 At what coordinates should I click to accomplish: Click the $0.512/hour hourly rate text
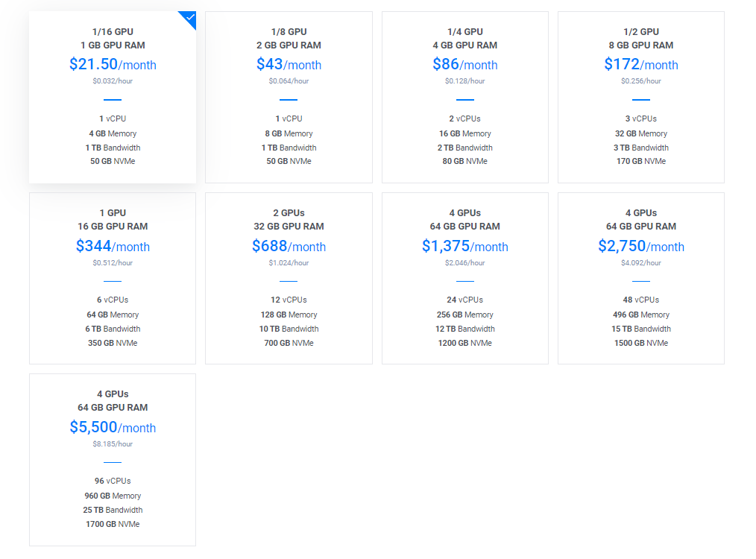tap(113, 262)
